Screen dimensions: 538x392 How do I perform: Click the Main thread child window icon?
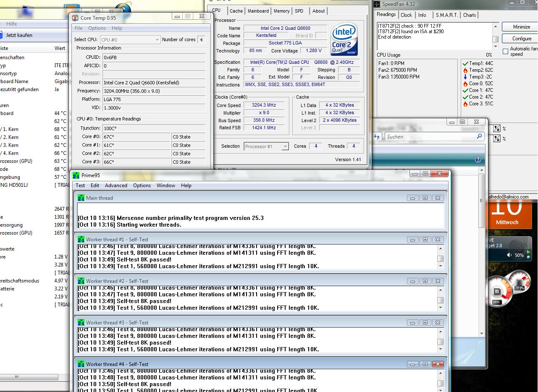[x=81, y=198]
